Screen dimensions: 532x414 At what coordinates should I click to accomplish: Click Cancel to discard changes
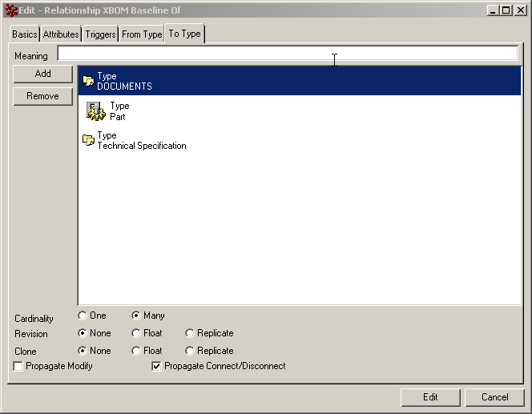click(x=494, y=397)
